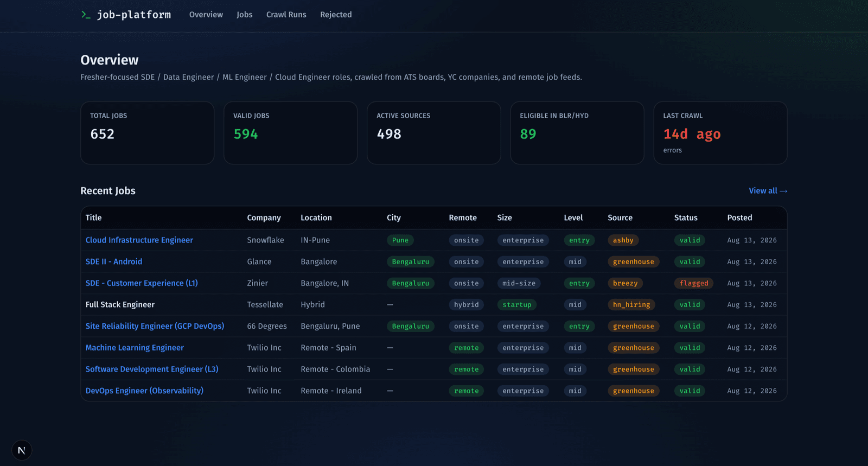Select the Full Stack Engineer title cell
This screenshot has width=868, height=466.
[120, 305]
